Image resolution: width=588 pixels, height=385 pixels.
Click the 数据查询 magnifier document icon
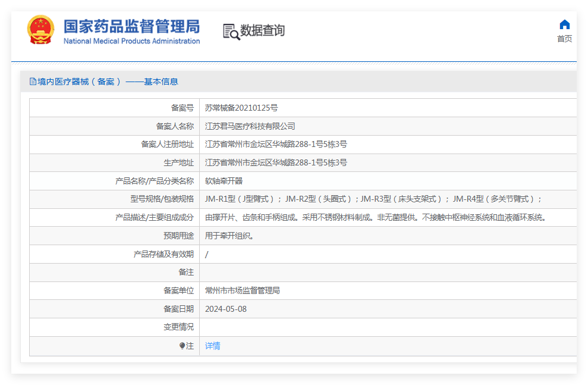tap(231, 32)
